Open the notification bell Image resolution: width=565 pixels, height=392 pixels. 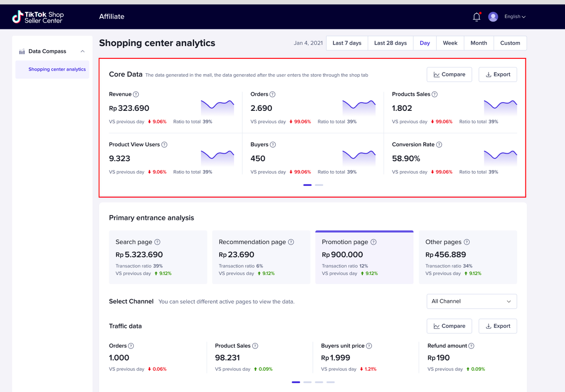[476, 17]
